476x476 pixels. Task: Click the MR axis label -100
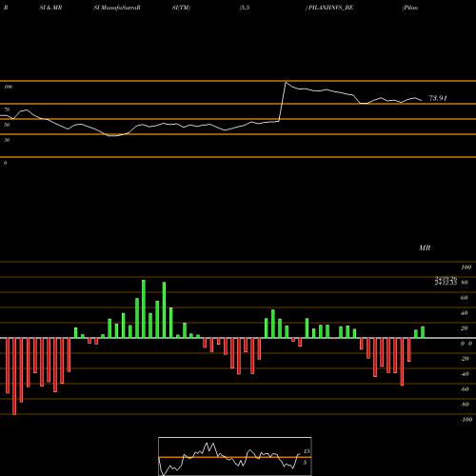466,420
